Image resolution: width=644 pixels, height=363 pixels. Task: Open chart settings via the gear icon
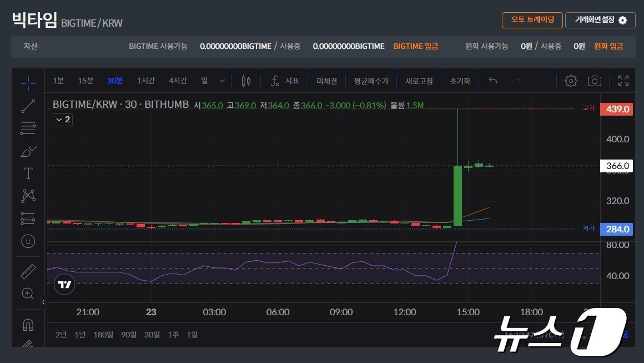click(x=571, y=81)
